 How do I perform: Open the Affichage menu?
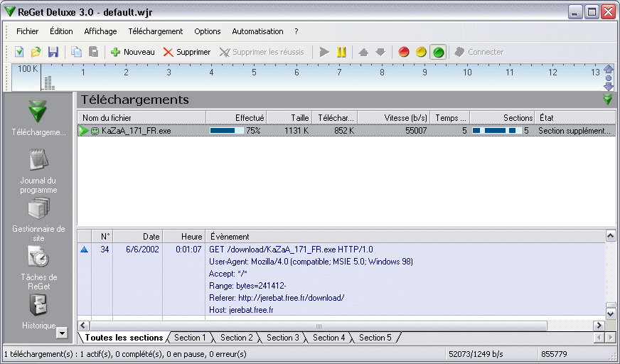point(100,31)
